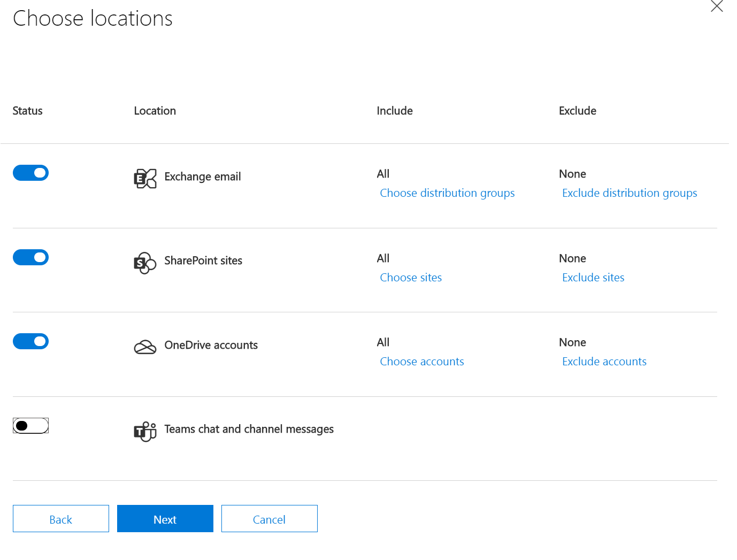Click the Include column header
The image size is (737, 560).
click(395, 111)
